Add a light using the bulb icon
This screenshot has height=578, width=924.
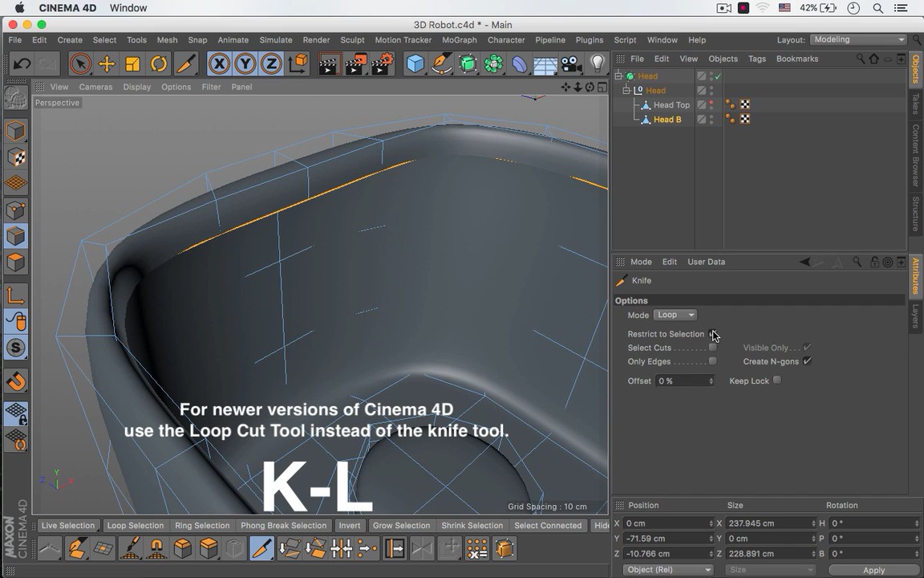click(x=597, y=64)
